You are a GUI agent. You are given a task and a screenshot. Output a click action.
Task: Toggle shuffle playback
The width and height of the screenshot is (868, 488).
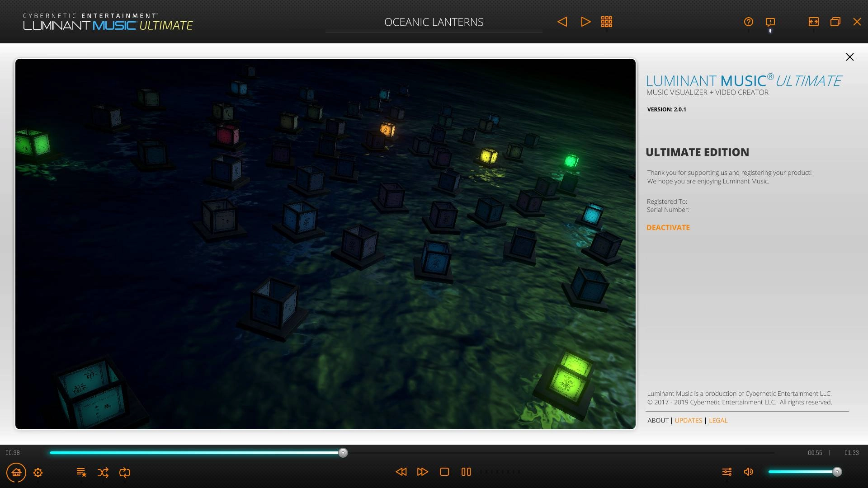103,473
